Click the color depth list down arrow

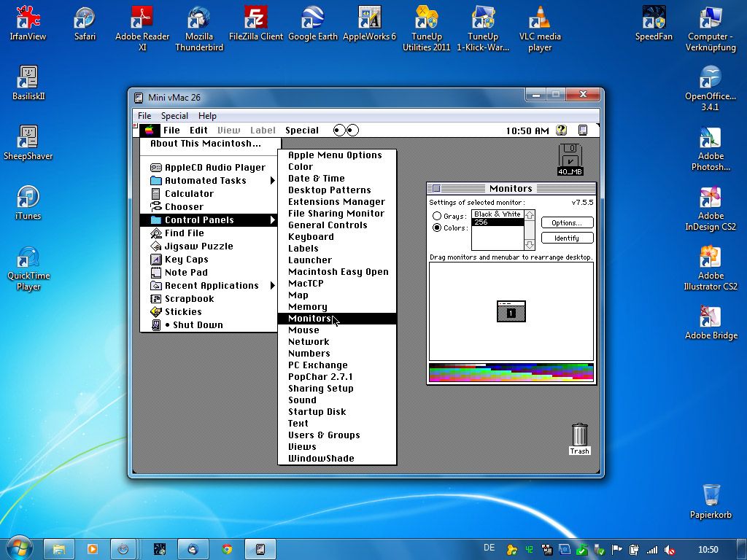[530, 245]
